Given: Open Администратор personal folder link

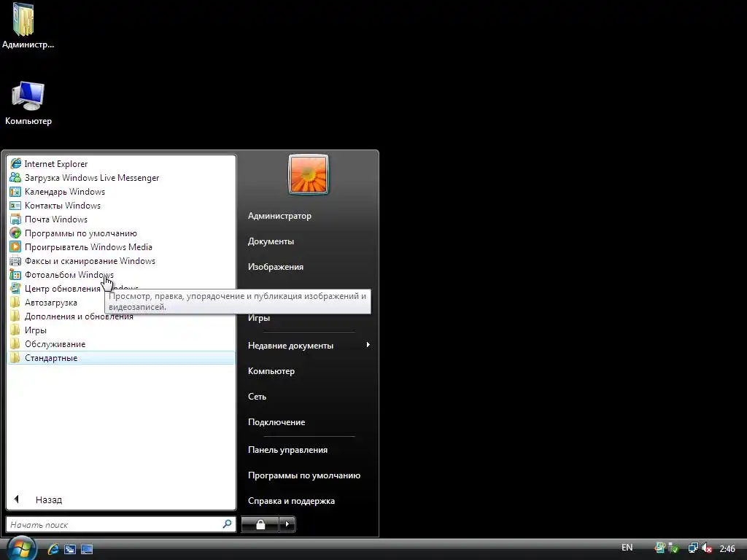Looking at the screenshot, I should click(279, 216).
